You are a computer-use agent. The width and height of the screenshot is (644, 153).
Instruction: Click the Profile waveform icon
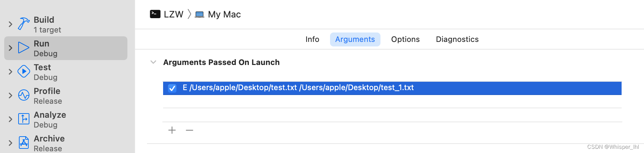[x=23, y=95]
